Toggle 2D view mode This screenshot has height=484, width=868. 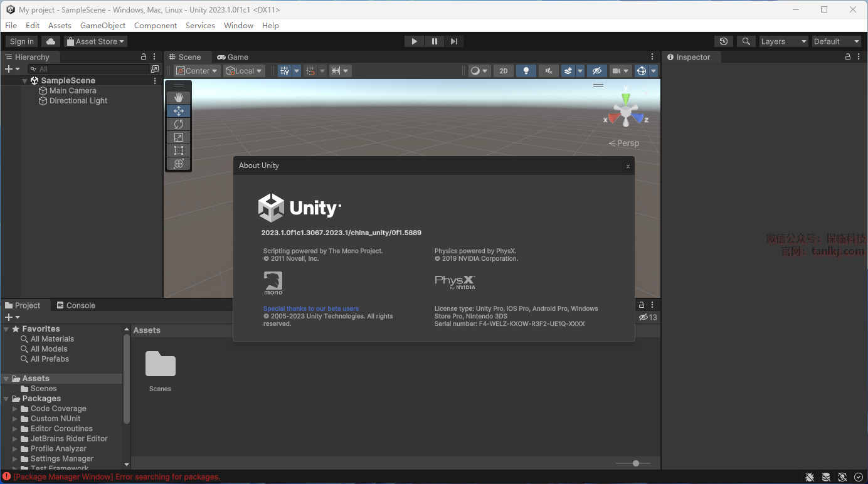[503, 71]
